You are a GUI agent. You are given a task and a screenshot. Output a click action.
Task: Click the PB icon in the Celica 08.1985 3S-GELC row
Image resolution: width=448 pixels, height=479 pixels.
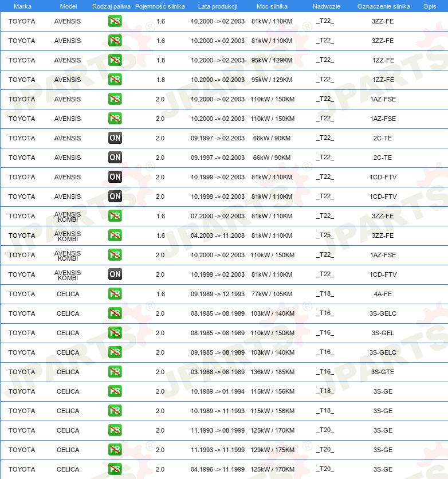(115, 313)
